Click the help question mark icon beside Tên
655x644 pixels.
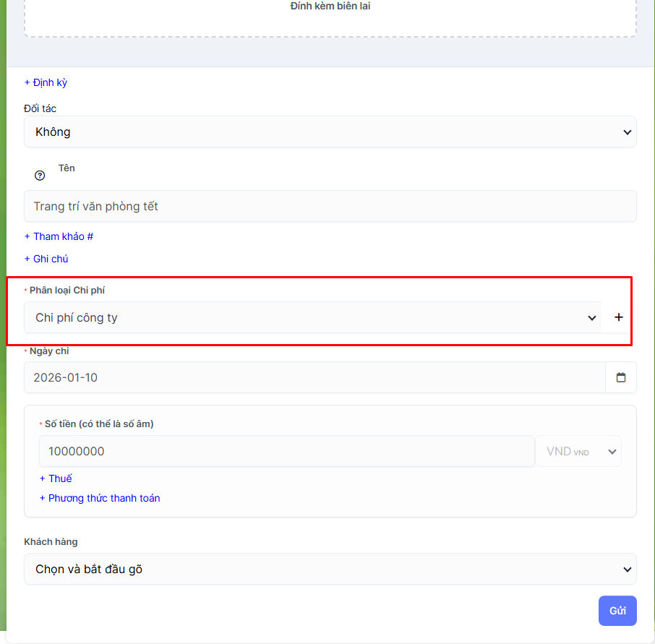[40, 176]
